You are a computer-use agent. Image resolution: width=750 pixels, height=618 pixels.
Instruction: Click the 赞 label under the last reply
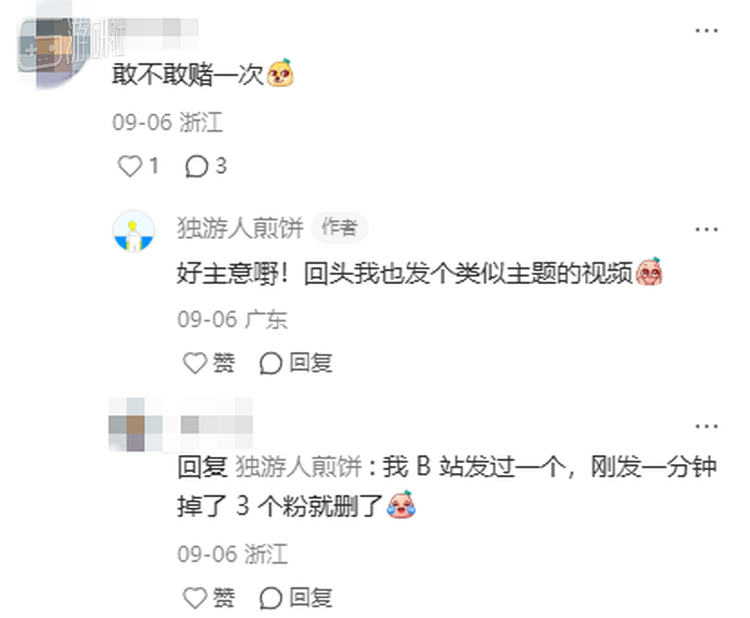tap(223, 598)
